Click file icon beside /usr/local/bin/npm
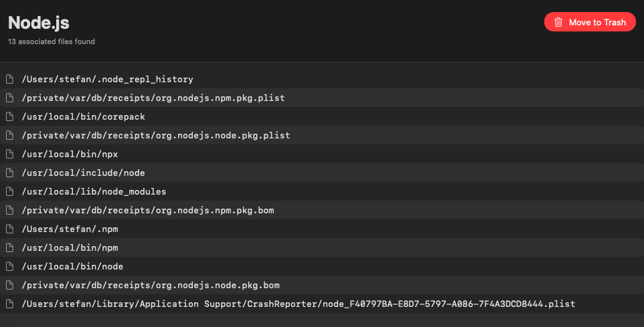The image size is (644, 327). (9, 248)
